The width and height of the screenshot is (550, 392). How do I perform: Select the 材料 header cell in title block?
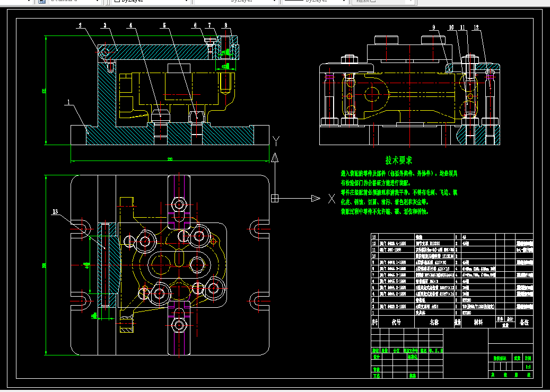tap(478, 322)
